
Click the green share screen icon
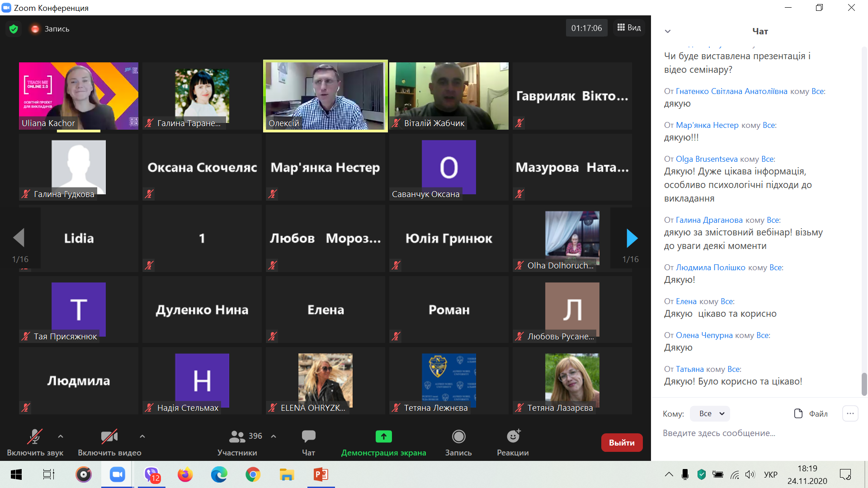383,436
